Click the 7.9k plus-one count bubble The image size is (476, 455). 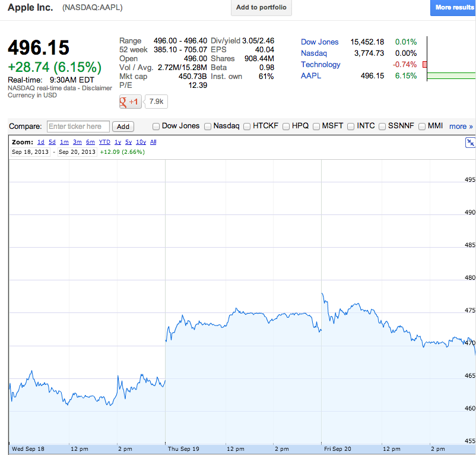pos(156,102)
